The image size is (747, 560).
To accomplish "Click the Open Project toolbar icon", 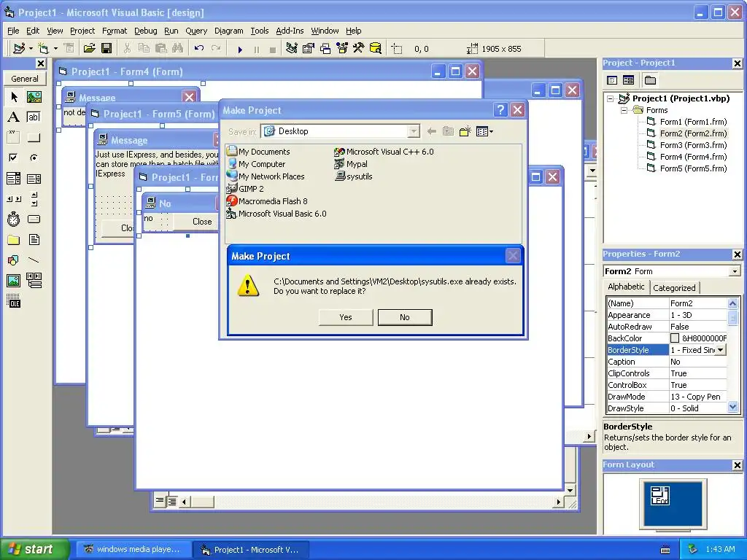I will point(89,49).
